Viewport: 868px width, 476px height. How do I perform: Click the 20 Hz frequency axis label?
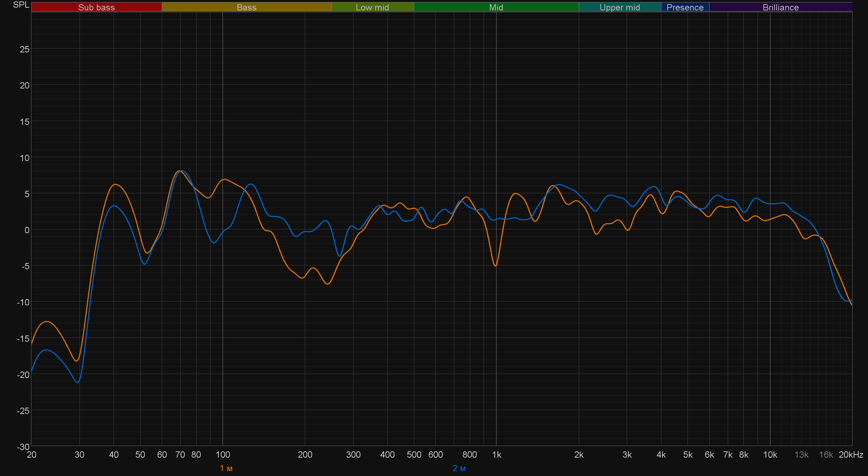pyautogui.click(x=31, y=454)
